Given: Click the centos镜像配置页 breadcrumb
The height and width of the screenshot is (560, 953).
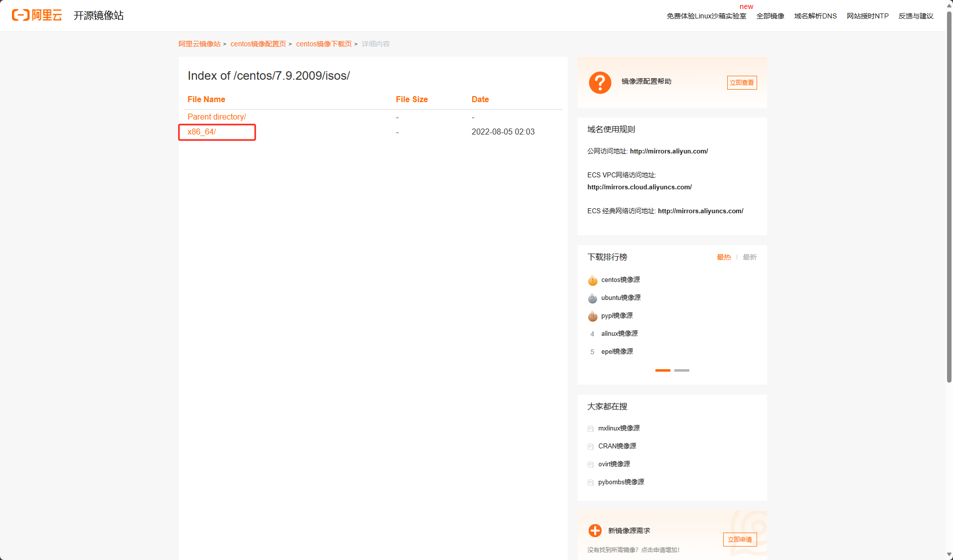Looking at the screenshot, I should (x=258, y=44).
